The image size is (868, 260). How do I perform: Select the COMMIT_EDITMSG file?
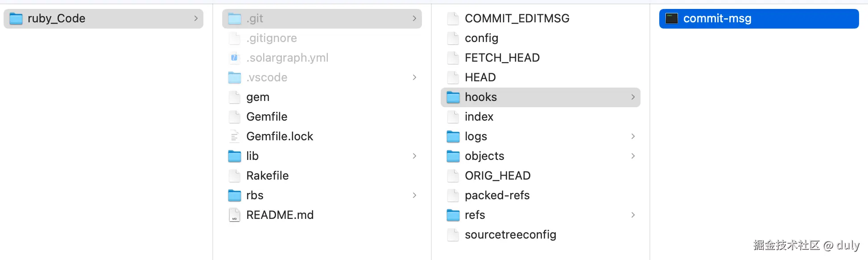pyautogui.click(x=517, y=18)
